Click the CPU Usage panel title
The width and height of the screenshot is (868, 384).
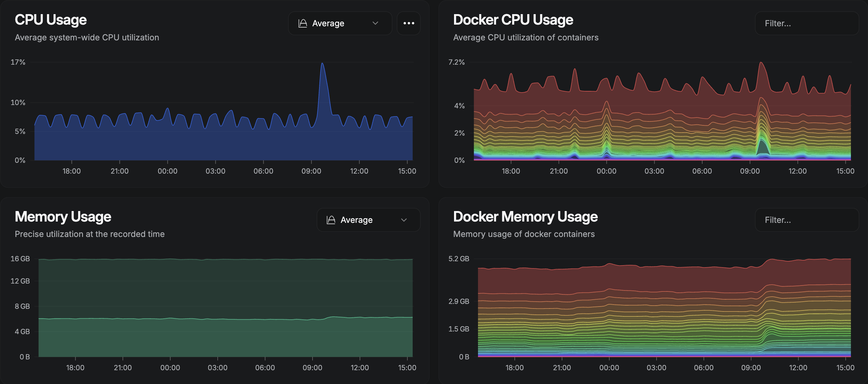51,20
